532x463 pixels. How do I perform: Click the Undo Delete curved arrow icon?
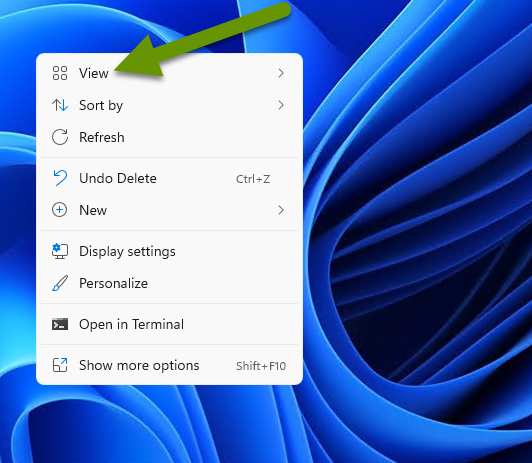pyautogui.click(x=60, y=178)
